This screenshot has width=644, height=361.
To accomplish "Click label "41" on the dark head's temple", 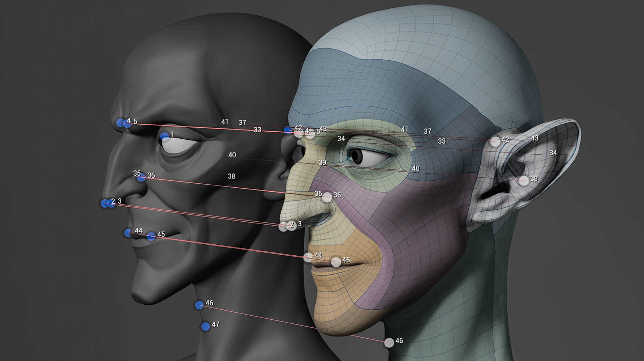I will coord(225,122).
